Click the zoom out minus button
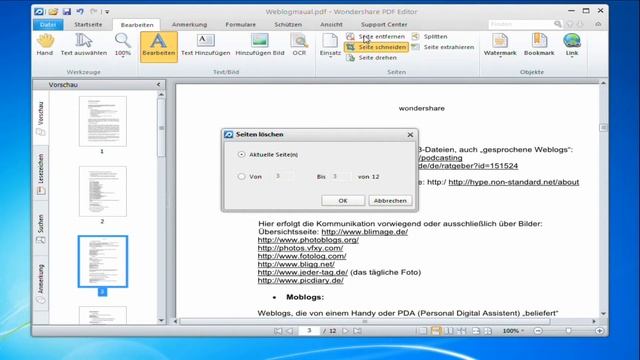640x360 pixels. [538, 331]
